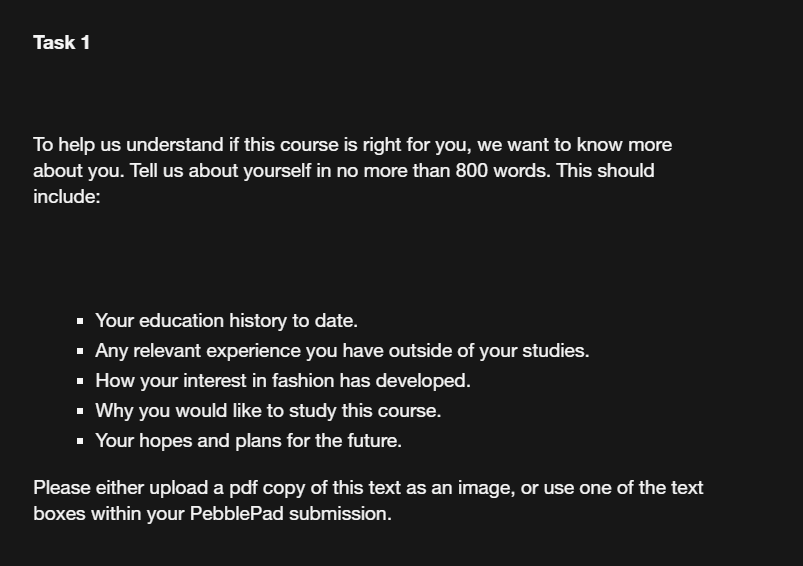Click bullet before 'How your interest'
The width and height of the screenshot is (803, 566).
[80, 381]
